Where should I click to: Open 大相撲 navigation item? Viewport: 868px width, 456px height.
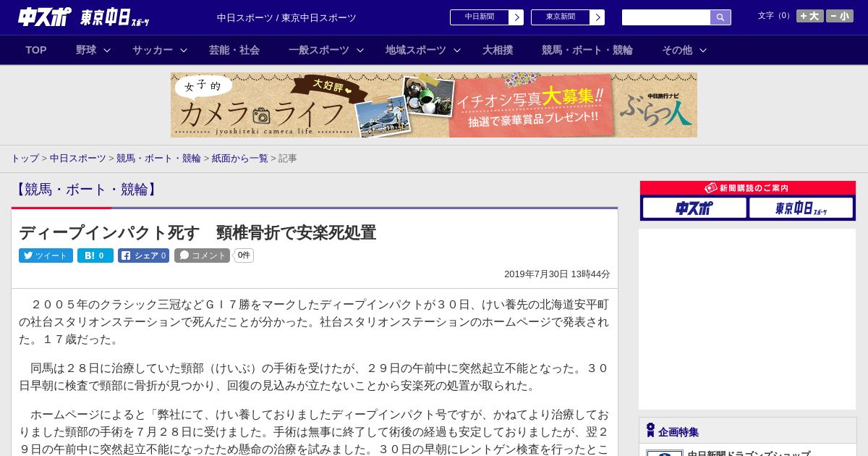tap(498, 50)
